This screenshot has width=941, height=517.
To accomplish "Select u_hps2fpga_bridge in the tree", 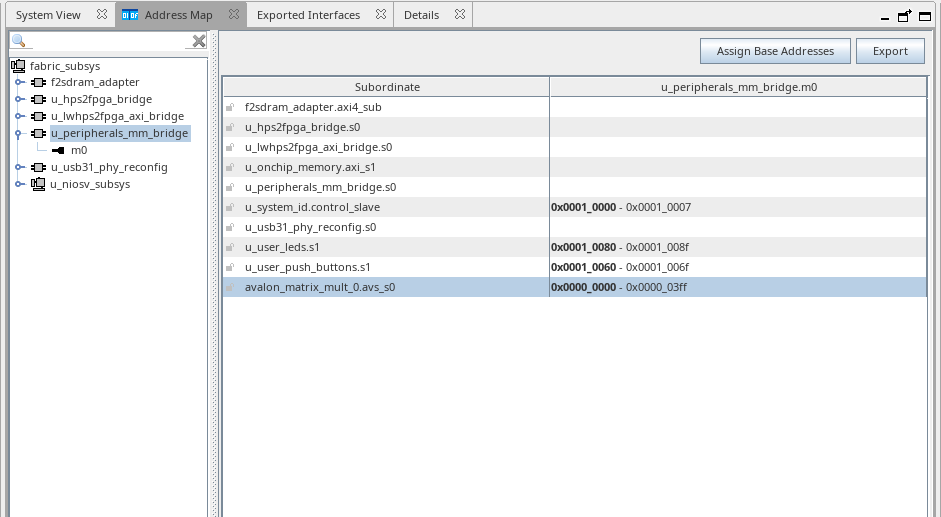I will pyautogui.click(x=101, y=99).
